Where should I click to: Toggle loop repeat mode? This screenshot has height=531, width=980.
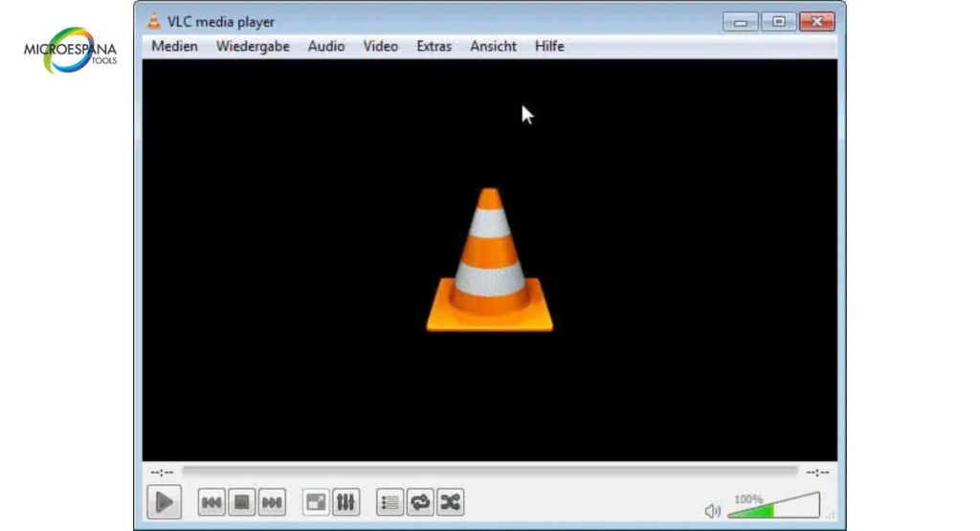pos(419,501)
